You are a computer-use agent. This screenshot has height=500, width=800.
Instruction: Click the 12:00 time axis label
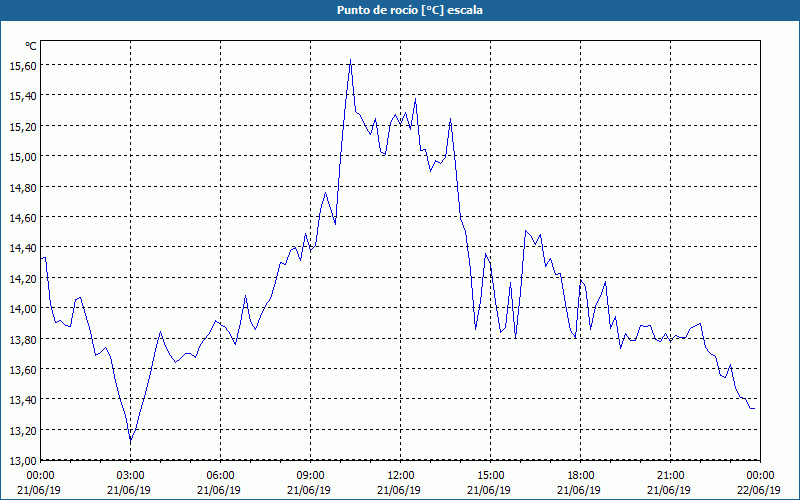(x=401, y=476)
